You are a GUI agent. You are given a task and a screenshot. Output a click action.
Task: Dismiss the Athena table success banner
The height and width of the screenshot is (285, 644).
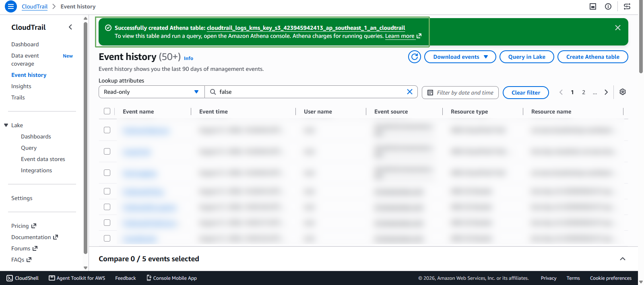point(618,28)
